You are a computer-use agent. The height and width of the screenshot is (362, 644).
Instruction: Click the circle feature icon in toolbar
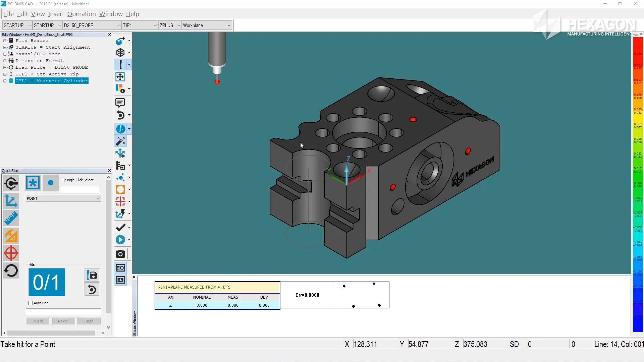click(120, 189)
